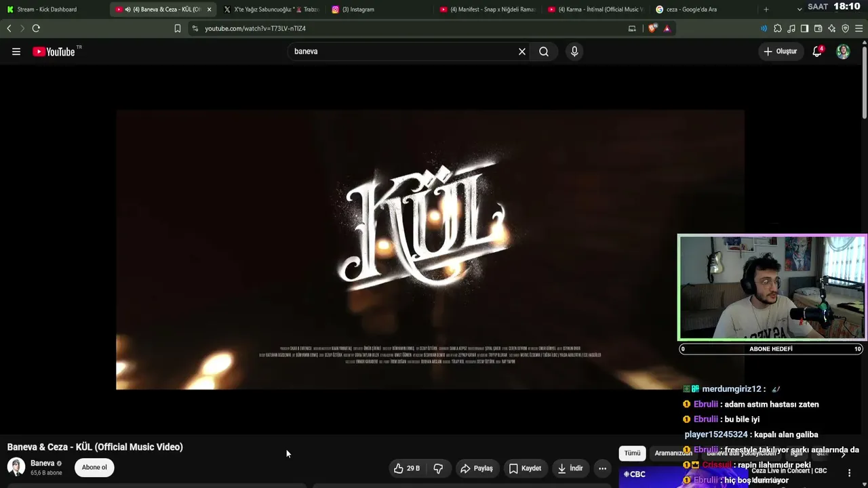Click the page vertical scrollbar
Image resolution: width=868 pixels, height=488 pixels.
pyautogui.click(x=864, y=81)
